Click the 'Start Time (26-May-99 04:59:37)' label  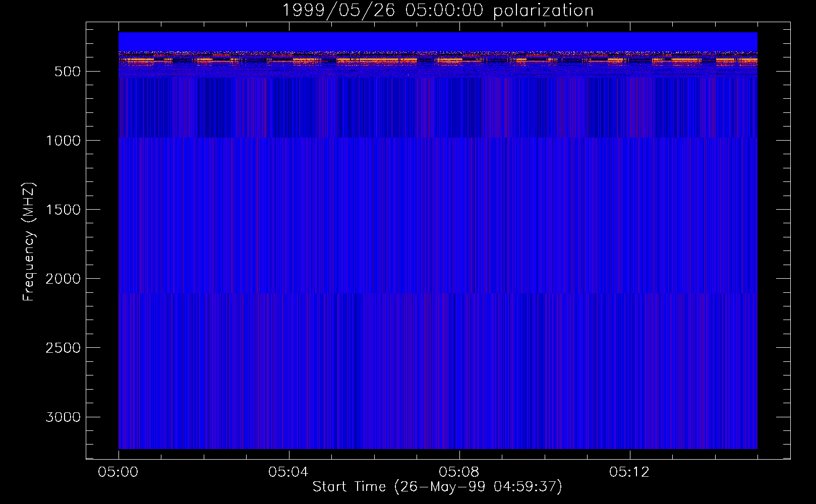point(437,487)
